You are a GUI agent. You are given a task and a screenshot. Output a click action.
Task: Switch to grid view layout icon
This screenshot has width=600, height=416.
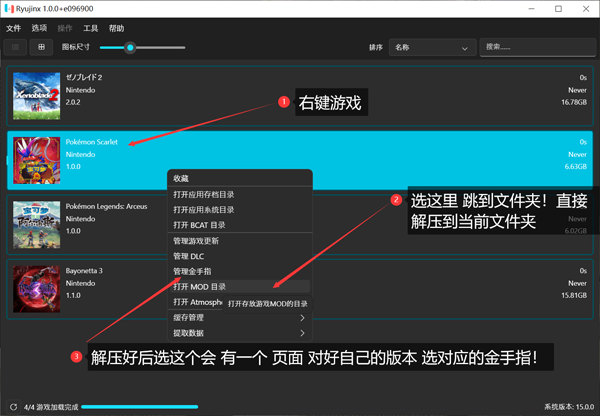point(41,47)
